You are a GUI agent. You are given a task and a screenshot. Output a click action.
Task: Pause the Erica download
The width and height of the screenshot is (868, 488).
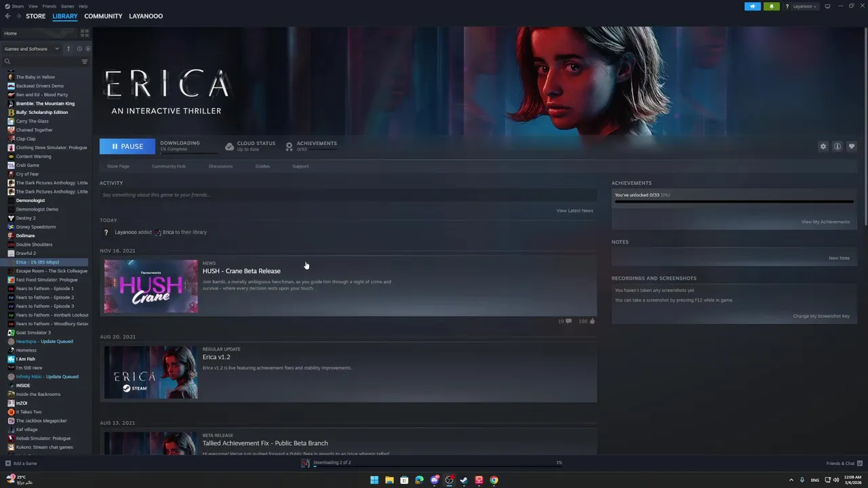tap(127, 146)
